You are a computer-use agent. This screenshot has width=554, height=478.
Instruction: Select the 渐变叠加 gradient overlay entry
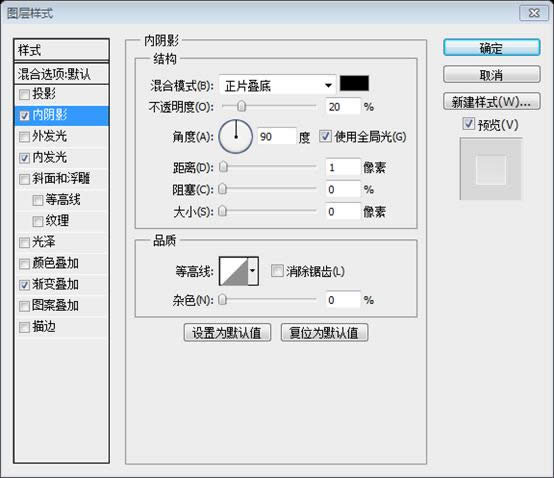[61, 284]
